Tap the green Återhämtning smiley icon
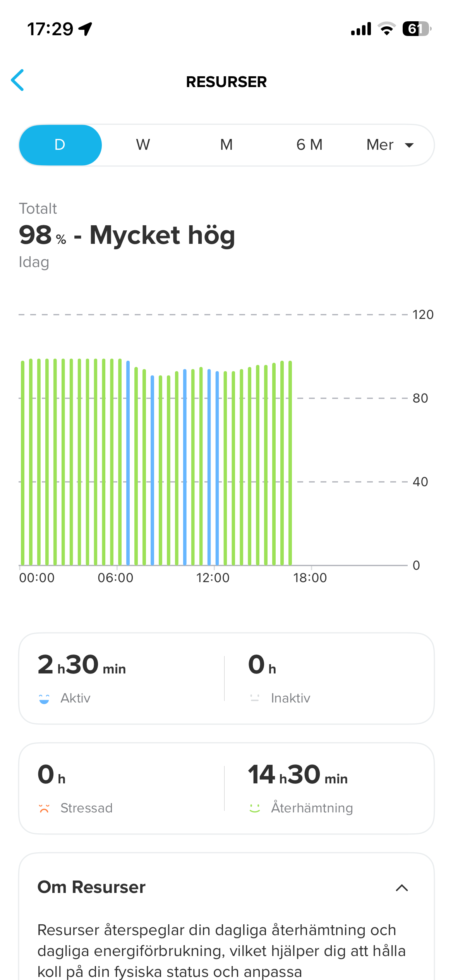This screenshot has width=453, height=980. coord(255,808)
